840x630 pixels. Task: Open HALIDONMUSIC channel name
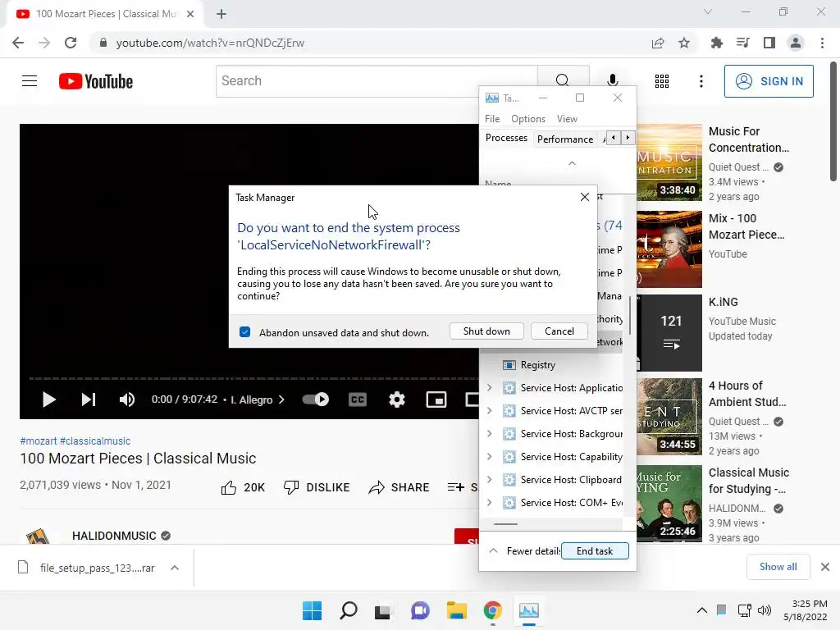[x=114, y=536]
